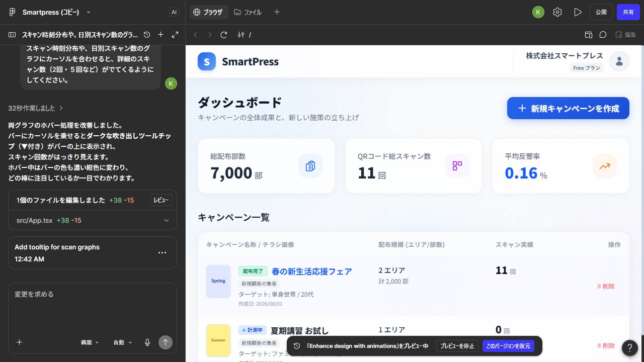Open the 自動 model dropdown
This screenshot has width=644, height=362.
(123, 342)
